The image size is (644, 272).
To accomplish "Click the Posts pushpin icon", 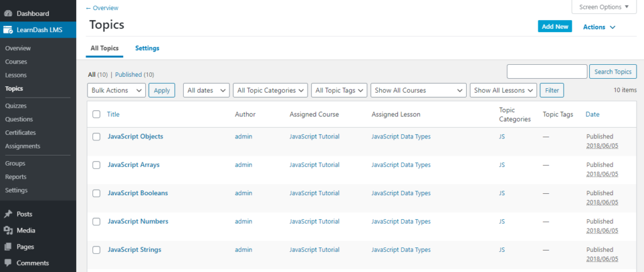I will pyautogui.click(x=8, y=214).
